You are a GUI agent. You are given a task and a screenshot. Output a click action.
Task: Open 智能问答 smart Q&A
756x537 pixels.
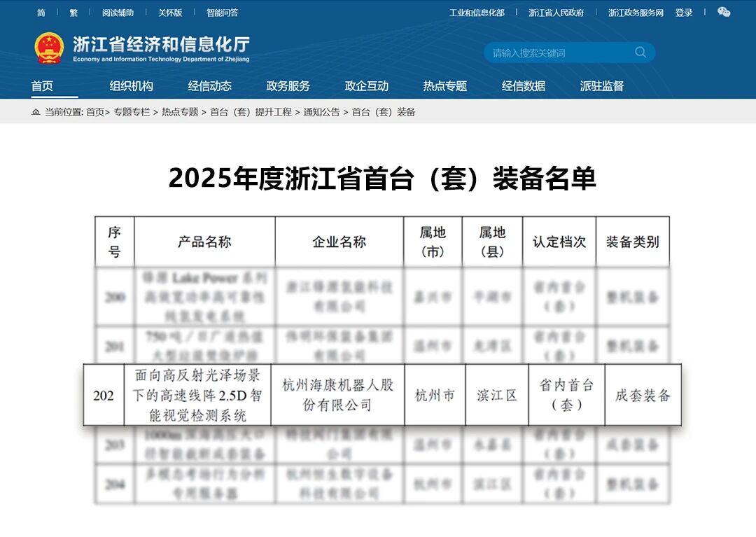tap(222, 13)
